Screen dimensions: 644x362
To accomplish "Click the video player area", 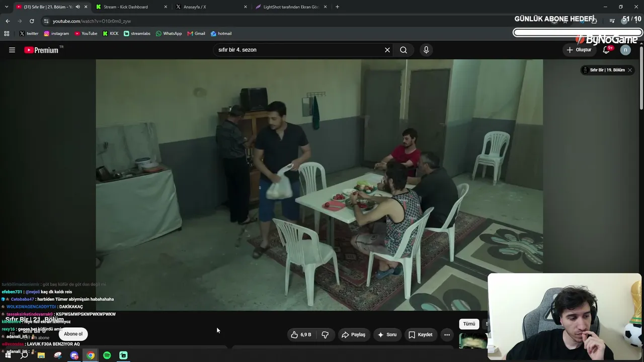I will click(319, 185).
